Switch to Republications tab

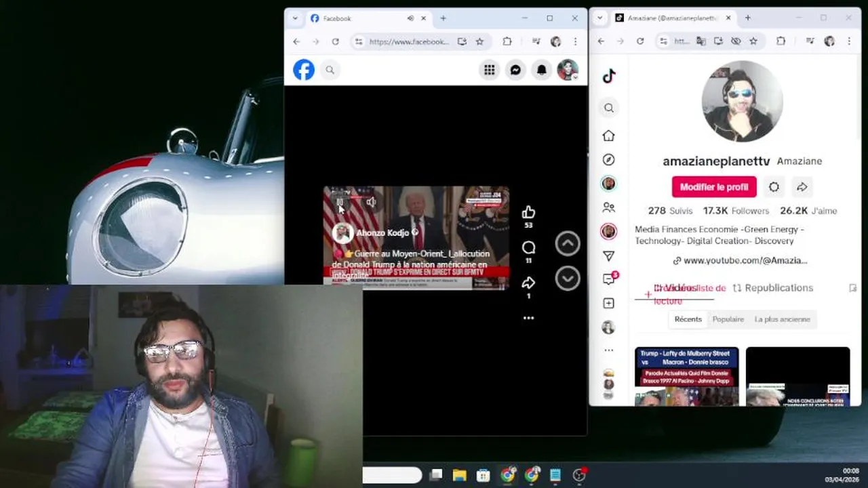773,288
